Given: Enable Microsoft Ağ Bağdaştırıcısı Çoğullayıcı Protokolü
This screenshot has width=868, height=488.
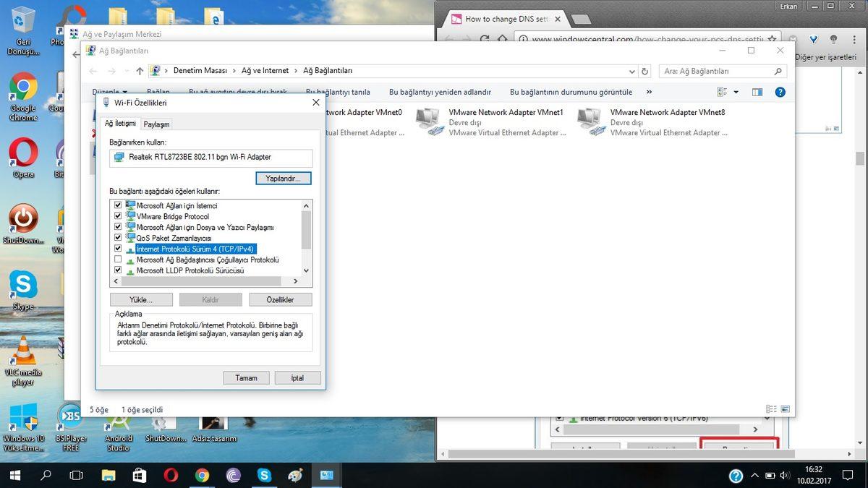Looking at the screenshot, I should (x=117, y=260).
